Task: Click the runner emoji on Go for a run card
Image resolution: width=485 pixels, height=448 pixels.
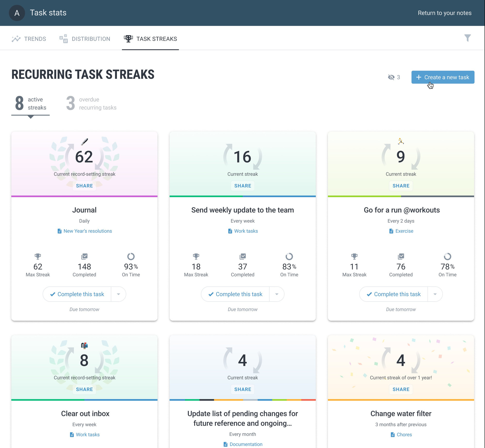Action: [x=401, y=141]
